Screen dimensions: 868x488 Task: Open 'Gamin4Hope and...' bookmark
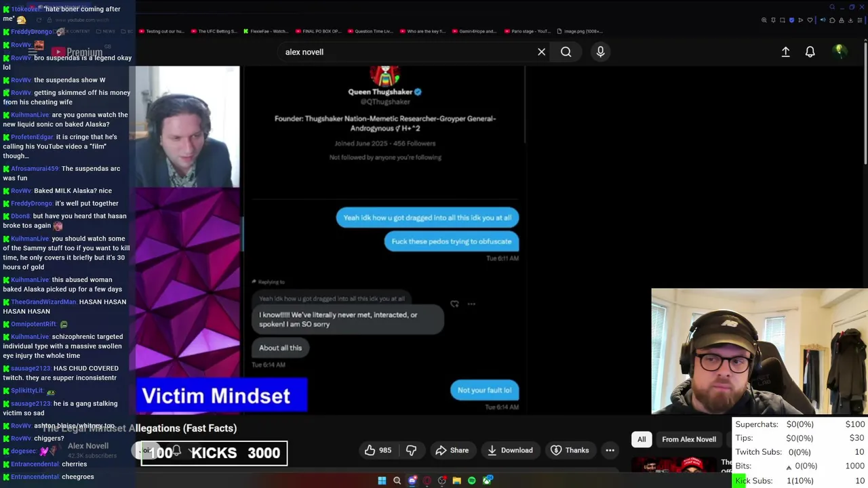(473, 31)
